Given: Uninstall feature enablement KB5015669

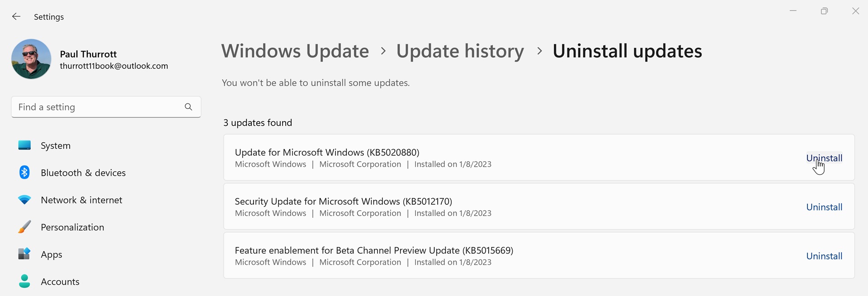Looking at the screenshot, I should [824, 256].
